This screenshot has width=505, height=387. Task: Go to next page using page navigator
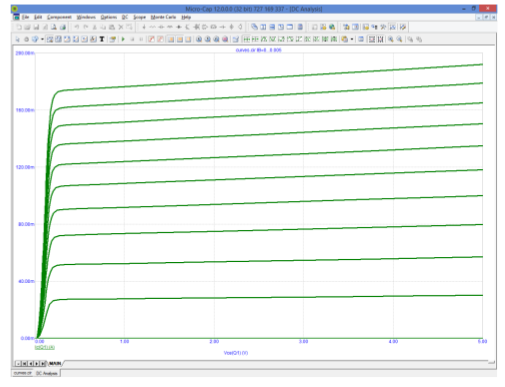point(37,363)
